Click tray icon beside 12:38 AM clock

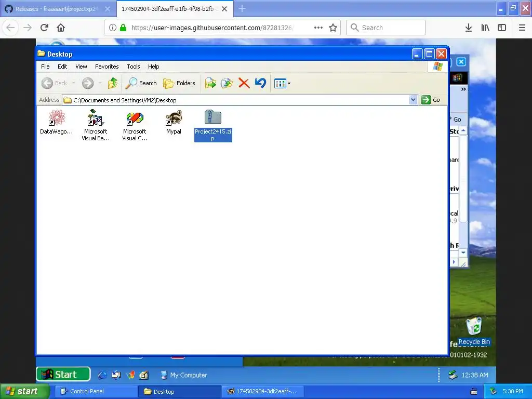pyautogui.click(x=453, y=375)
